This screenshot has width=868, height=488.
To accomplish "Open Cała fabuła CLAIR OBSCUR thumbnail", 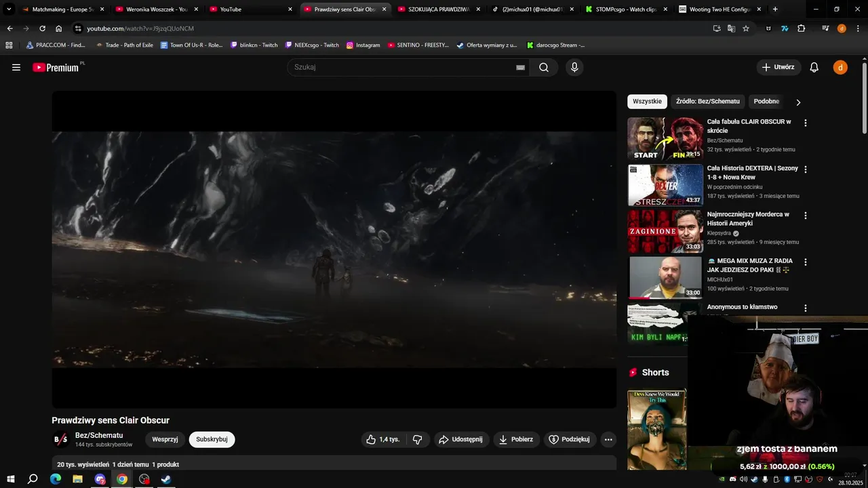I will (665, 138).
